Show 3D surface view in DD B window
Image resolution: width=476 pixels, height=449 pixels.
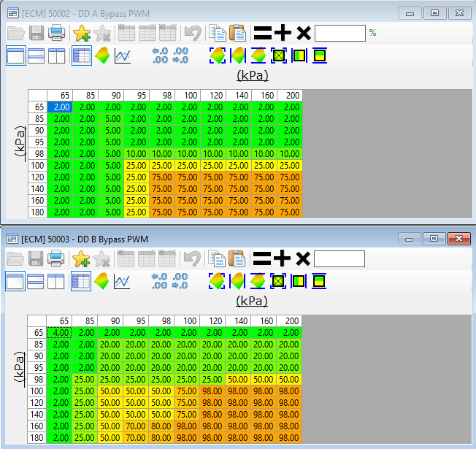[102, 281]
